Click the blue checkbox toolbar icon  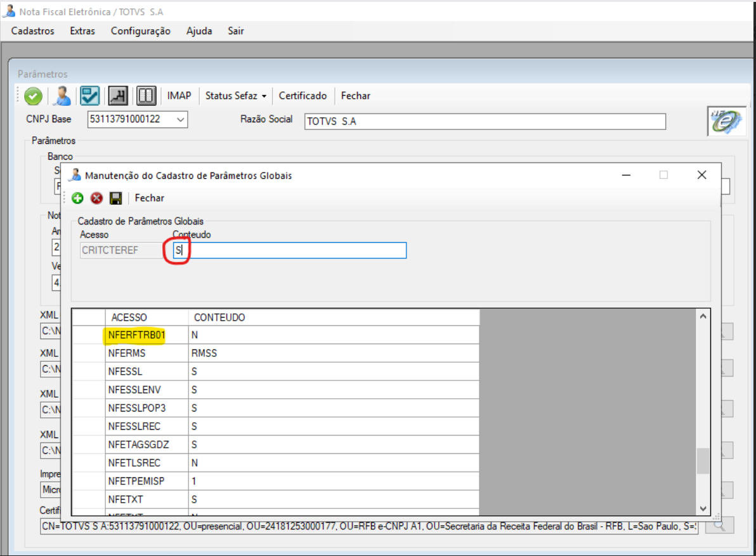coord(89,96)
